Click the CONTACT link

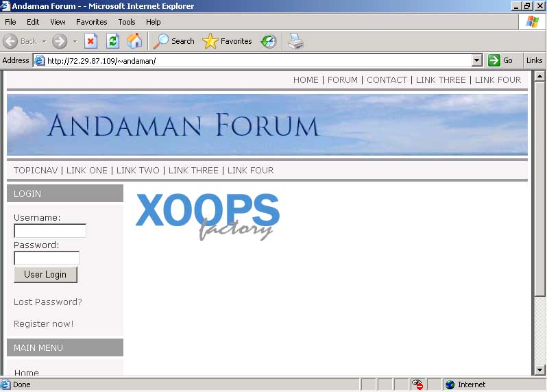point(387,80)
